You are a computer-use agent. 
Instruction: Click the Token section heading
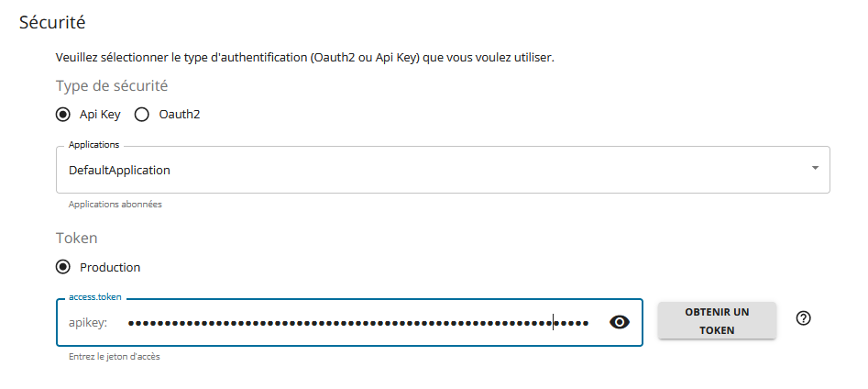[x=76, y=239]
